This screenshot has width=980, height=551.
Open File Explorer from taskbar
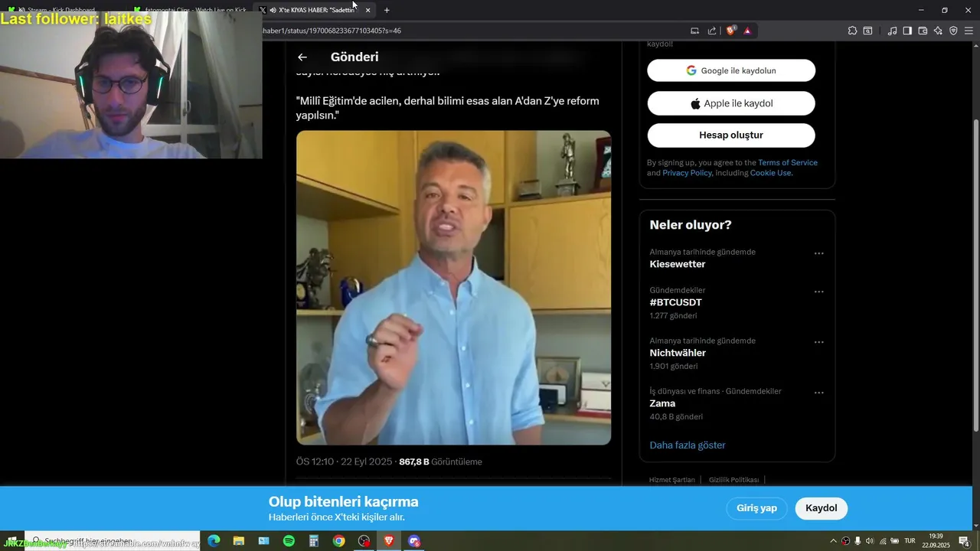point(238,541)
